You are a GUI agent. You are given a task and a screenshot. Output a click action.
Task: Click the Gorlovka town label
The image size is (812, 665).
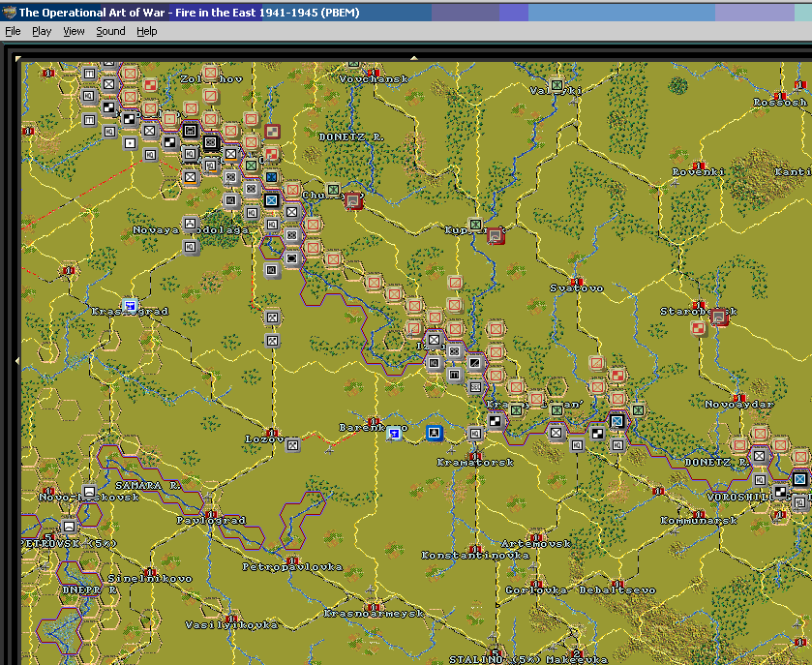tap(536, 589)
